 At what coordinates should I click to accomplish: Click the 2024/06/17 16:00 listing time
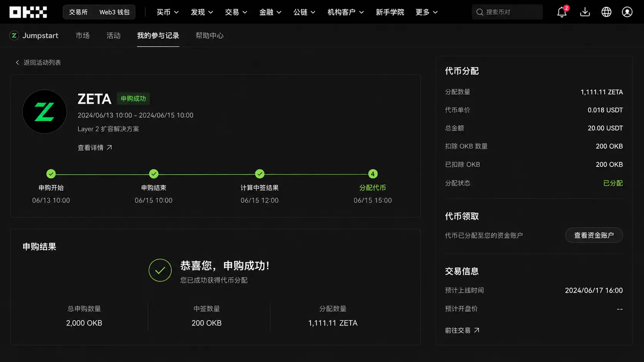coord(594,290)
